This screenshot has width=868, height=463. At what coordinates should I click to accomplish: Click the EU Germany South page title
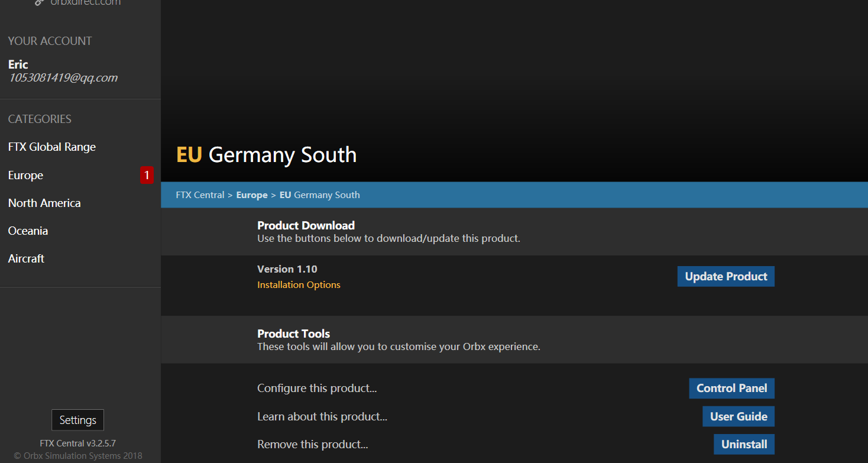pos(267,155)
